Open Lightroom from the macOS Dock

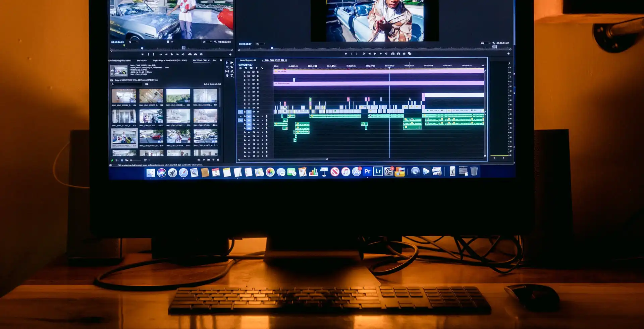tap(377, 172)
